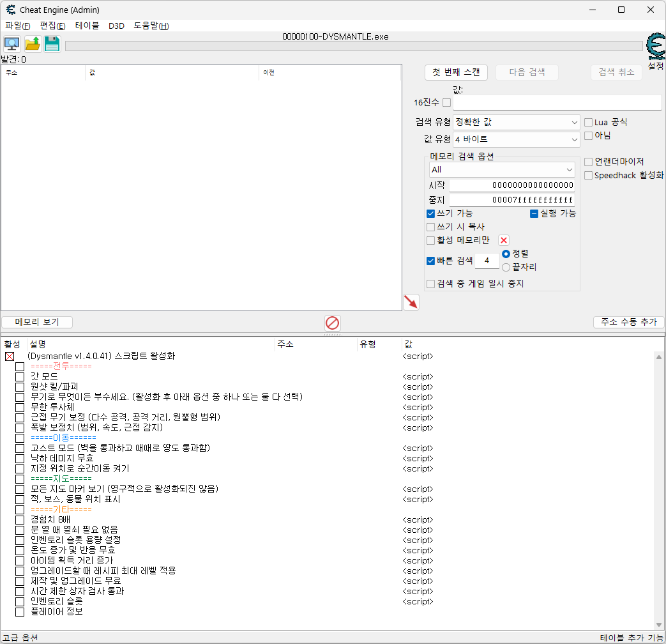This screenshot has width=666, height=644.
Task: Enable the 고스트 모드 script
Action: click(x=20, y=448)
